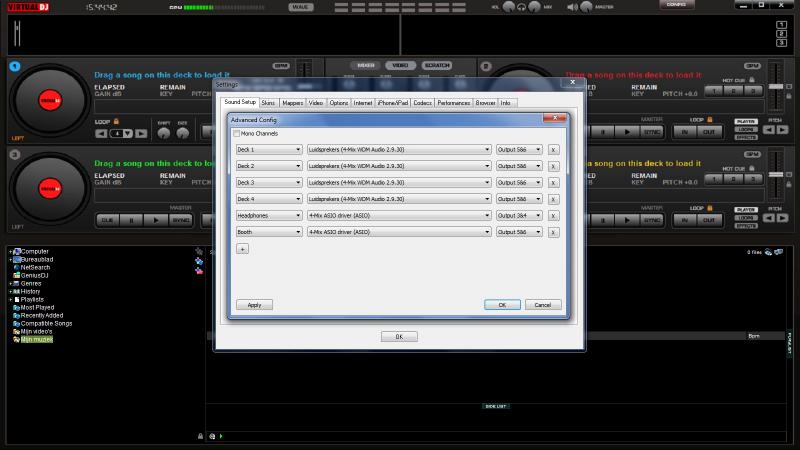Viewport: 800px width, 450px height.
Task: Open the Internet tab
Action: tap(363, 103)
